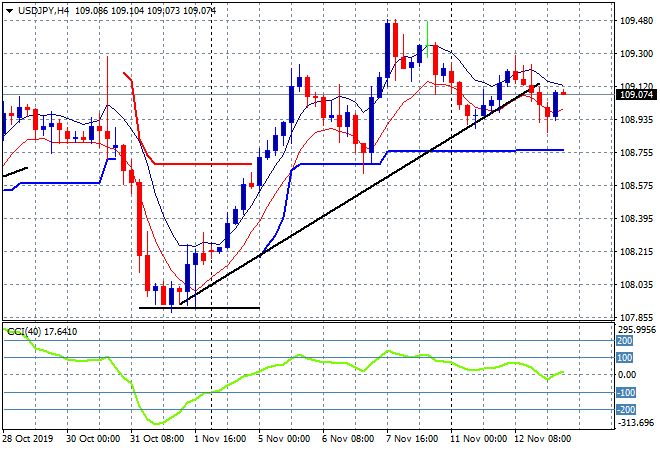Click the 108.395 price scale label

[x=636, y=218]
